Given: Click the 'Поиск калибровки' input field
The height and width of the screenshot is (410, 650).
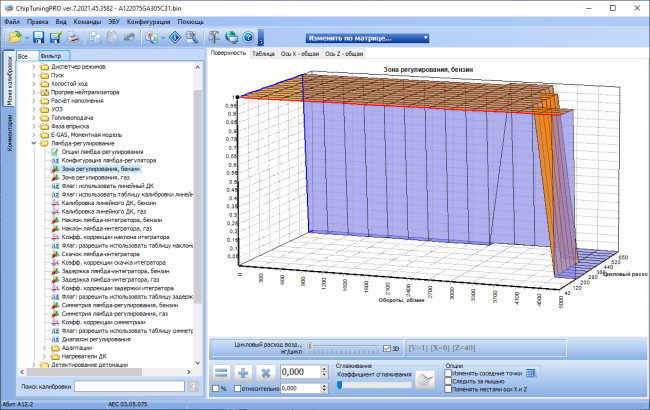Looking at the screenshot, I should pyautogui.click(x=129, y=386).
